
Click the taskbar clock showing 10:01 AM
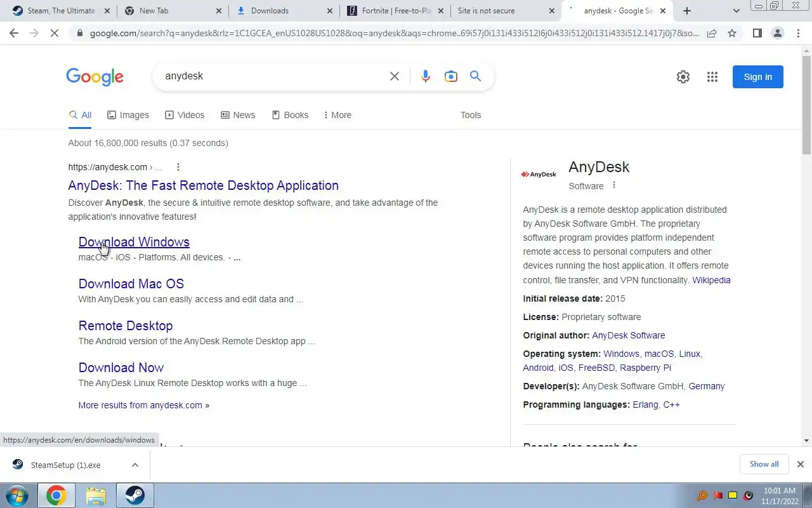pos(780,496)
